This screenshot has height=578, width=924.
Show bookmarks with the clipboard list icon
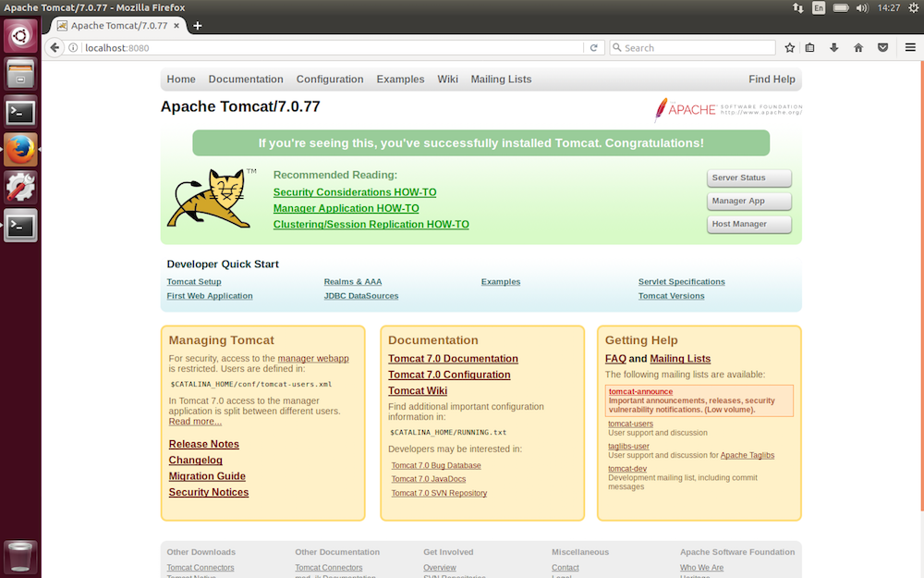click(x=810, y=48)
